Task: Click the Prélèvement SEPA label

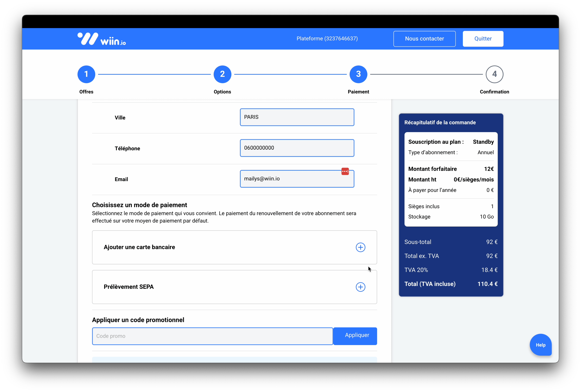Action: click(128, 287)
